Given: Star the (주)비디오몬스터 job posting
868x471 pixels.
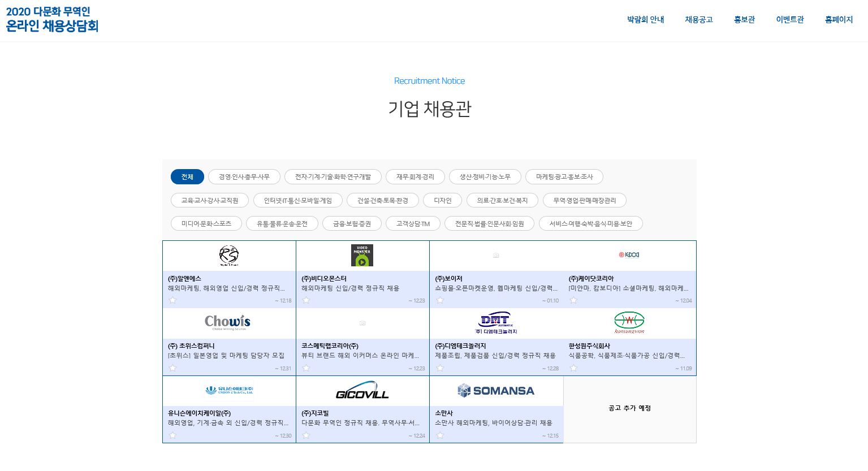Looking at the screenshot, I should point(306,300).
